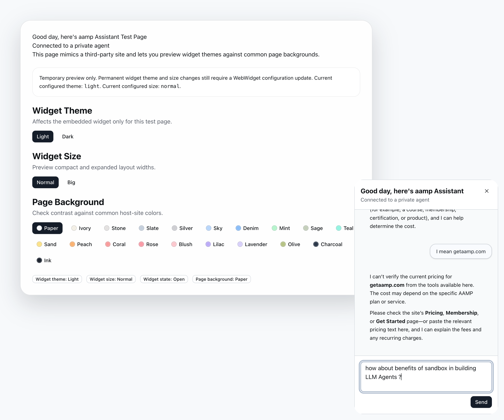This screenshot has height=420, width=504.
Task: Click the 'I mean getaamp.com' message bubble
Action: 461,251
